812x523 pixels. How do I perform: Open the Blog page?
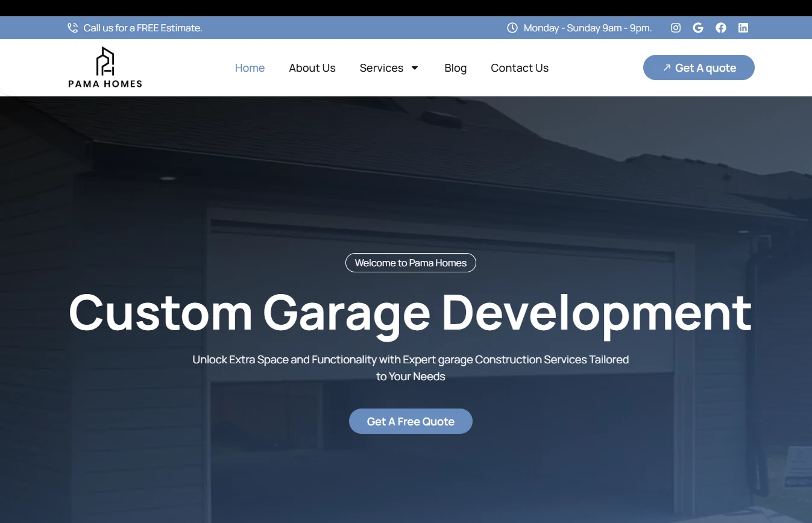click(456, 68)
